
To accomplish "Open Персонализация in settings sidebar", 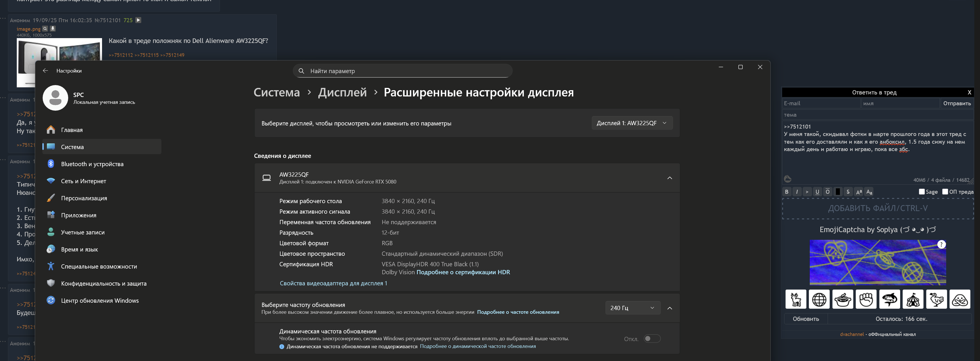I will (84, 198).
